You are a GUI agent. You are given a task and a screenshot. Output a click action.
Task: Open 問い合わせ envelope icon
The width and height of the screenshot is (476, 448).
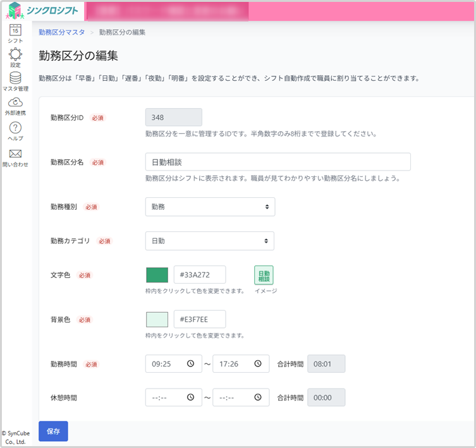15,154
